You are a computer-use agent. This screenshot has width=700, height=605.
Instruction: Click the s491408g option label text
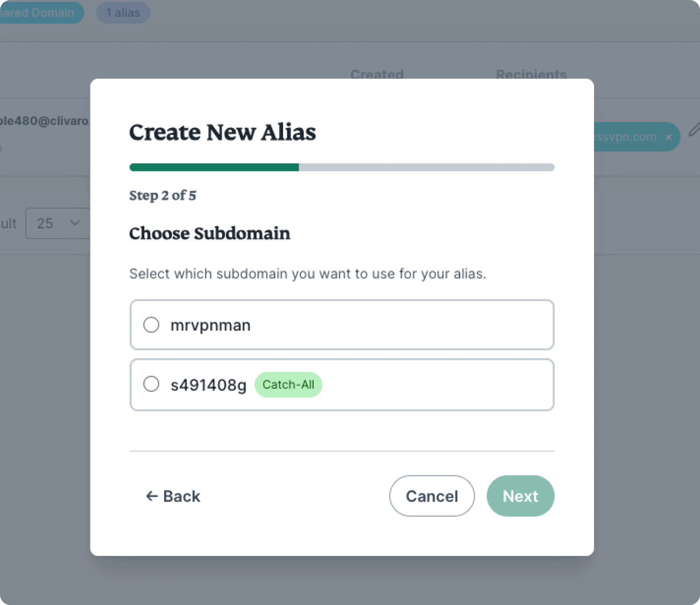[x=208, y=385]
